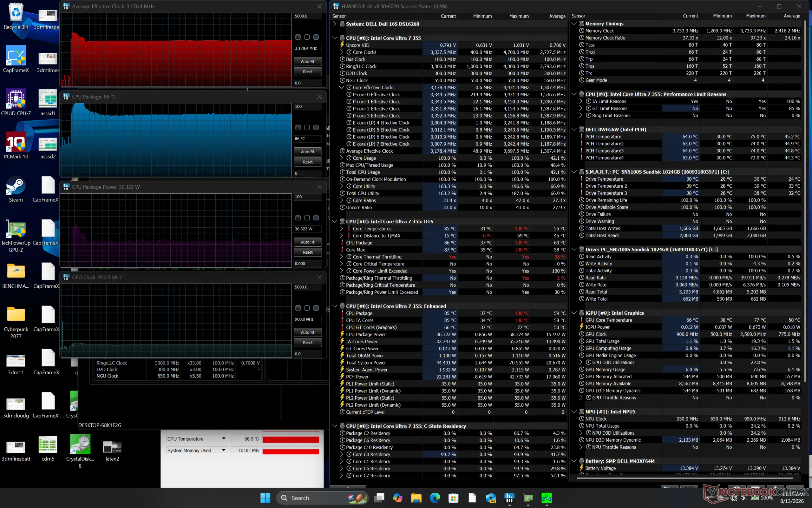This screenshot has height=508, width=812.
Task: Open the Windows Start menu
Action: tap(265, 498)
